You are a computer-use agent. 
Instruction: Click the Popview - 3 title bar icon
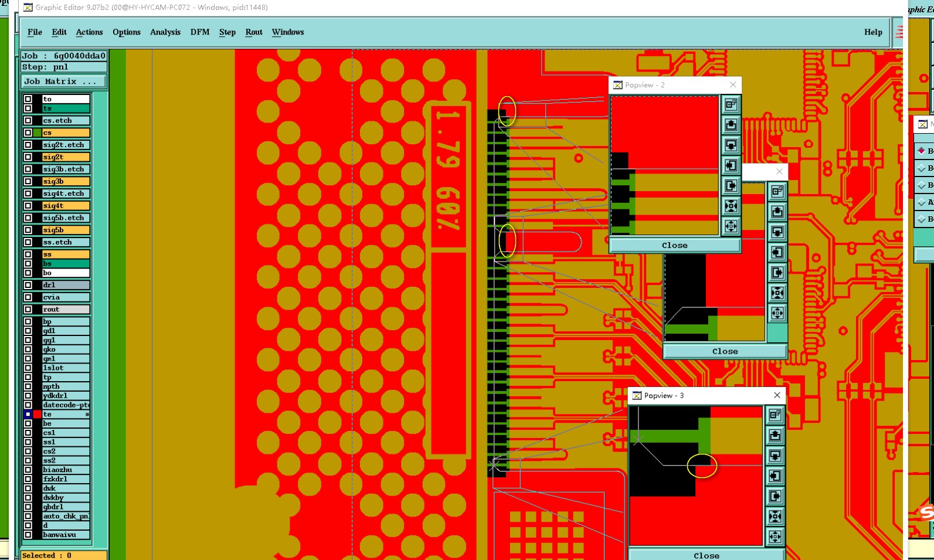637,396
